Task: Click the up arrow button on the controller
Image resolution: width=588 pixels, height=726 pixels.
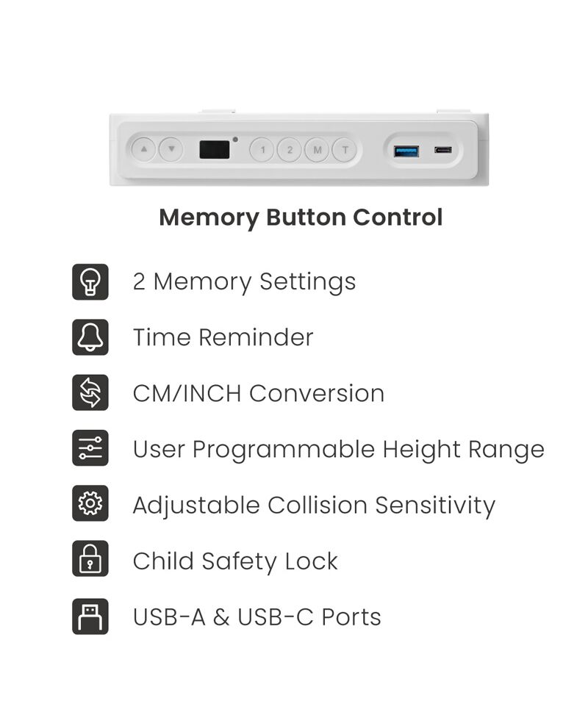Action: [144, 150]
